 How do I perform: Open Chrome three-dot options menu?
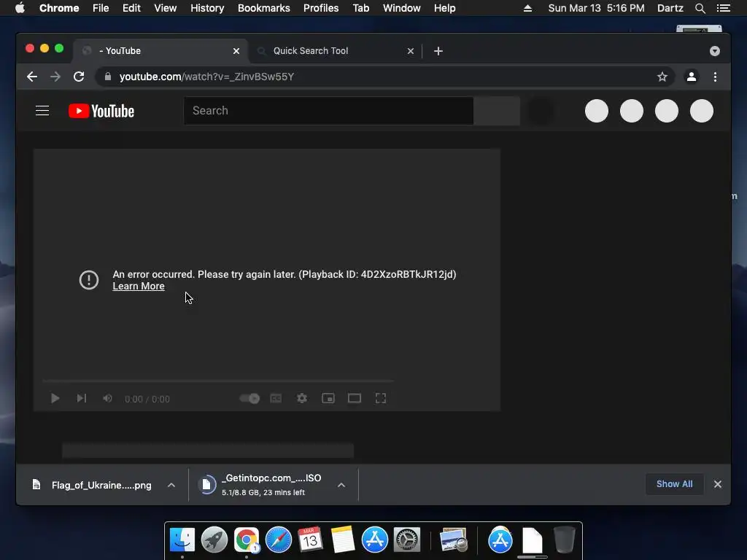715,77
